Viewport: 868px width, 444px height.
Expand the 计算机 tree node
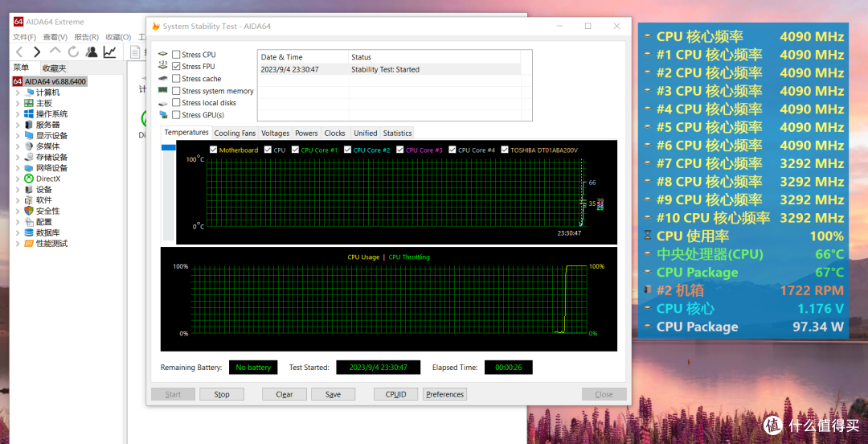pyautogui.click(x=18, y=92)
